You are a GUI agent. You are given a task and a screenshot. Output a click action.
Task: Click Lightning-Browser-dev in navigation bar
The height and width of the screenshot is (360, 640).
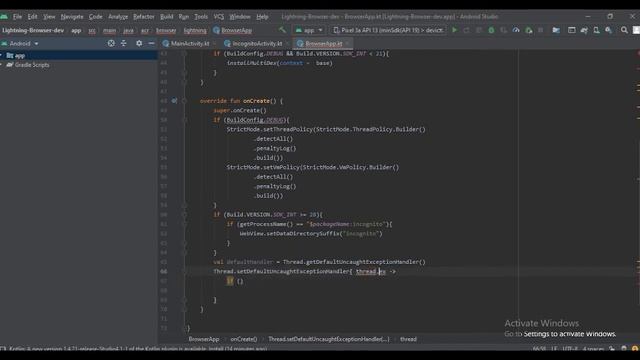click(33, 30)
